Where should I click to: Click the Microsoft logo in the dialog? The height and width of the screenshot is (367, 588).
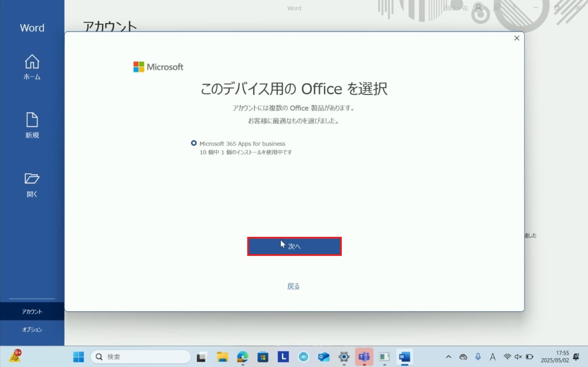(158, 67)
